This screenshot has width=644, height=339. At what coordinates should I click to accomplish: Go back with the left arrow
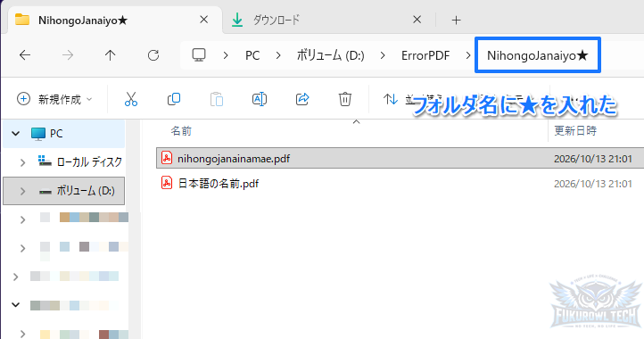(25, 55)
